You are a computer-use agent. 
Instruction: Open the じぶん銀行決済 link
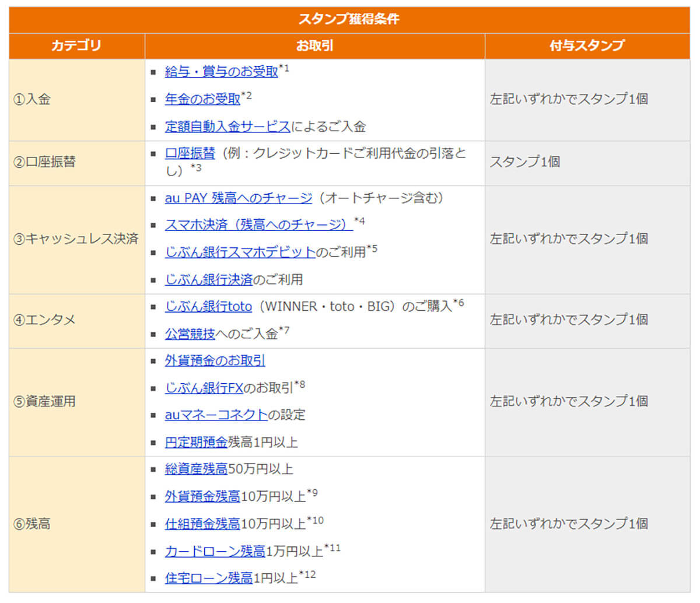pos(209,279)
